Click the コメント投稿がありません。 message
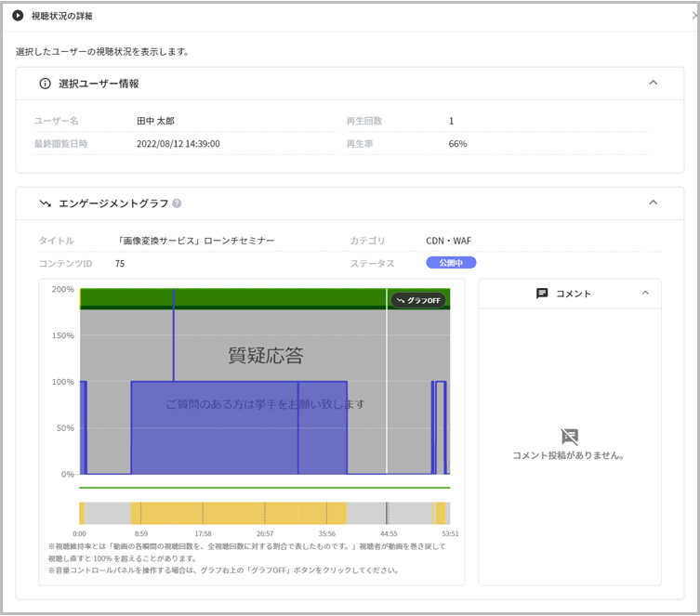700x616 pixels. tap(568, 455)
